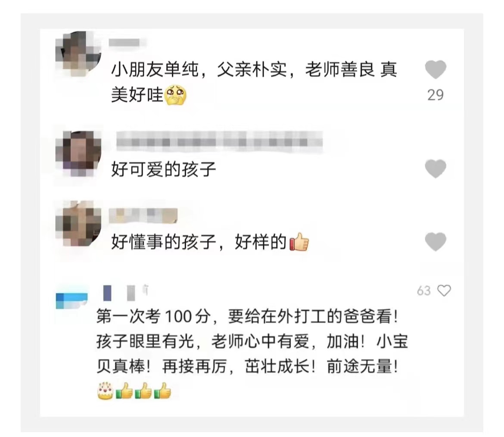The width and height of the screenshot is (504, 437).
Task: Select the comment 小朋友单纯，父亲朴实
Action: [254, 82]
